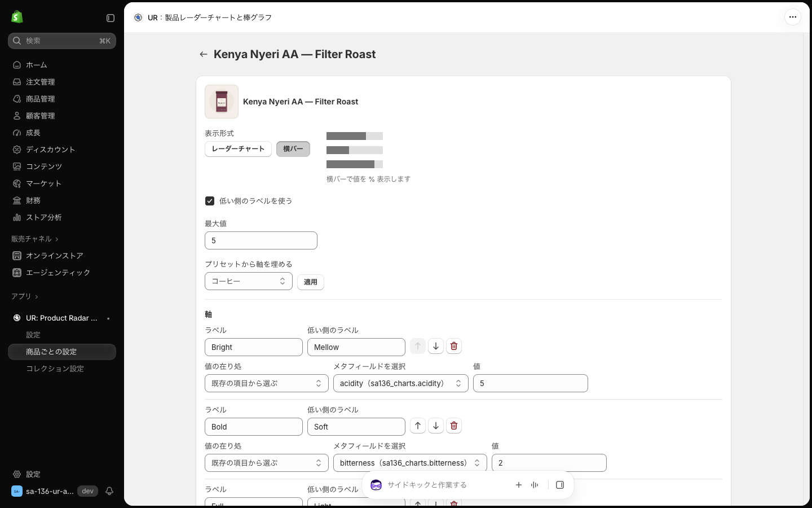Delete the Bright axis row
The width and height of the screenshot is (812, 508).
(x=454, y=346)
